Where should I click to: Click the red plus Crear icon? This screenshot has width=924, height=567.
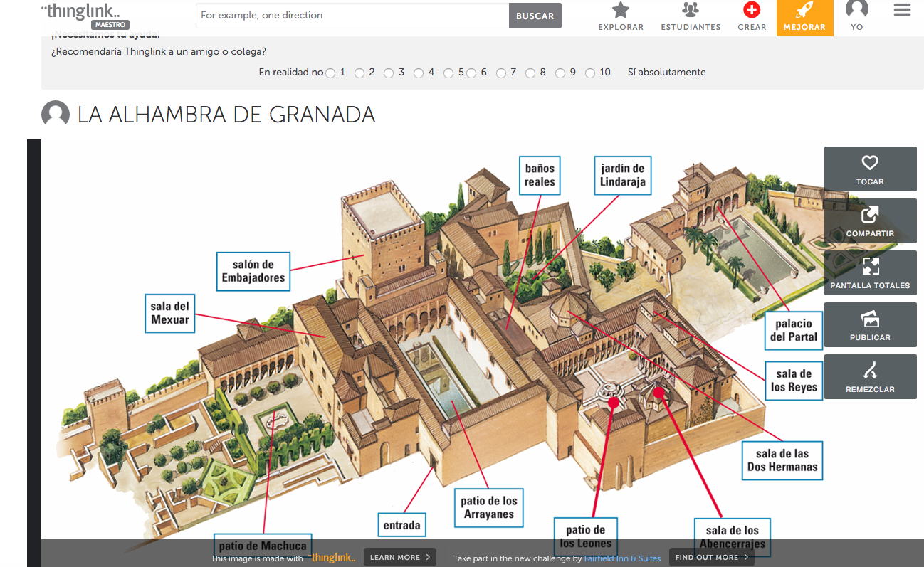pos(752,10)
